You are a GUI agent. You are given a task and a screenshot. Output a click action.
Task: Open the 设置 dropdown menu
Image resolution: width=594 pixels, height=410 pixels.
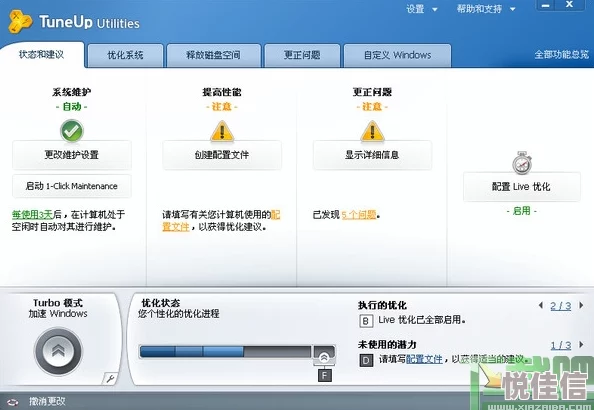point(422,9)
